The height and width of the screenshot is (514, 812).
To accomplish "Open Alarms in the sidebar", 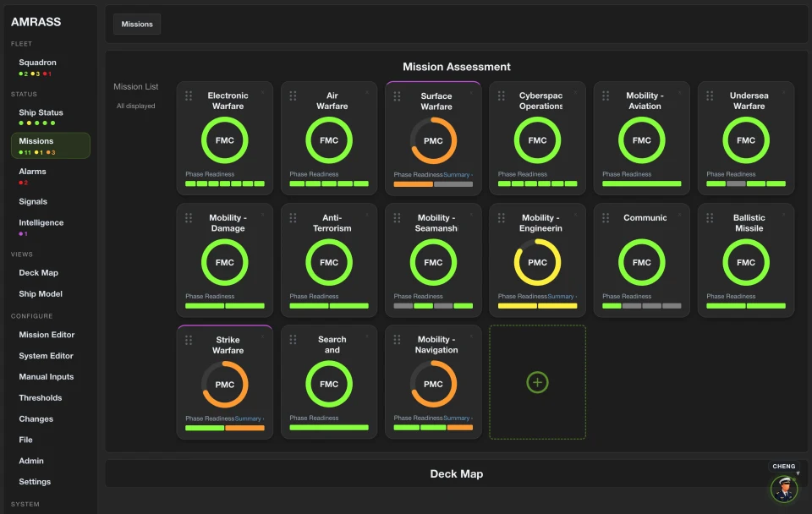I will [33, 172].
